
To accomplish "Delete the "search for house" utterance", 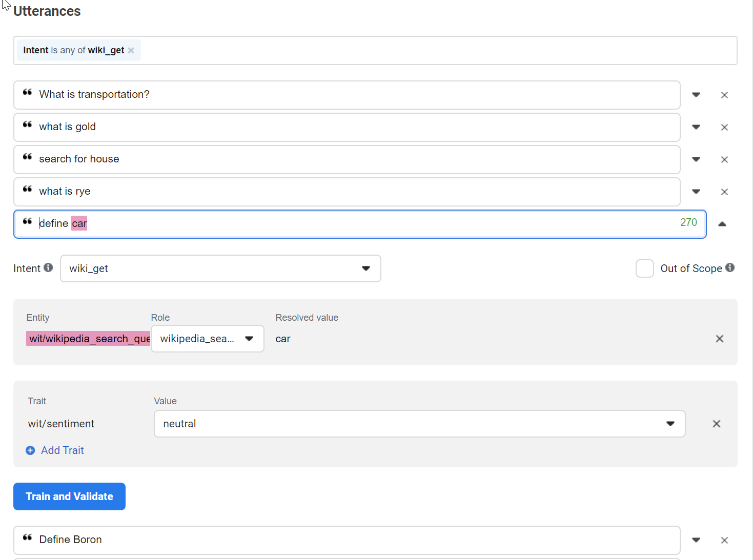I will (x=724, y=159).
